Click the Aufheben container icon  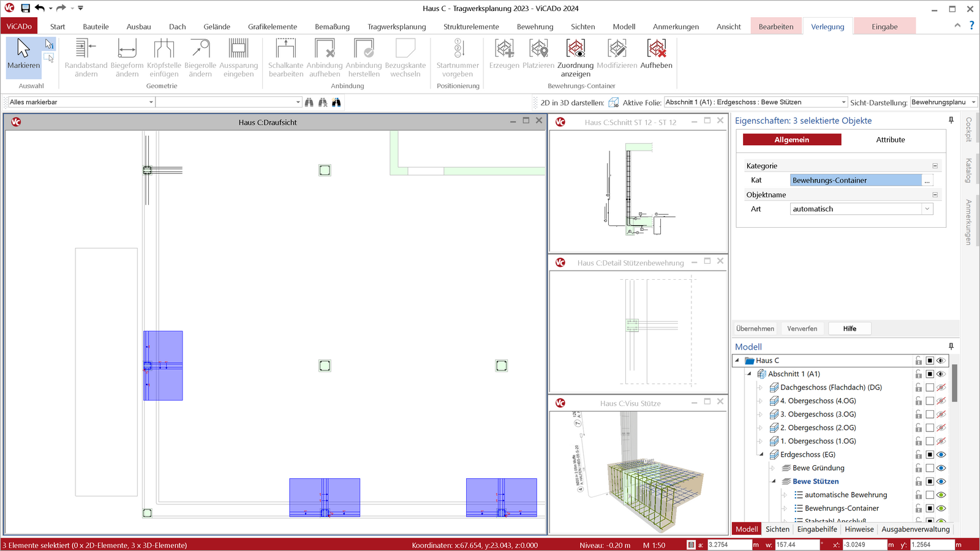(656, 54)
